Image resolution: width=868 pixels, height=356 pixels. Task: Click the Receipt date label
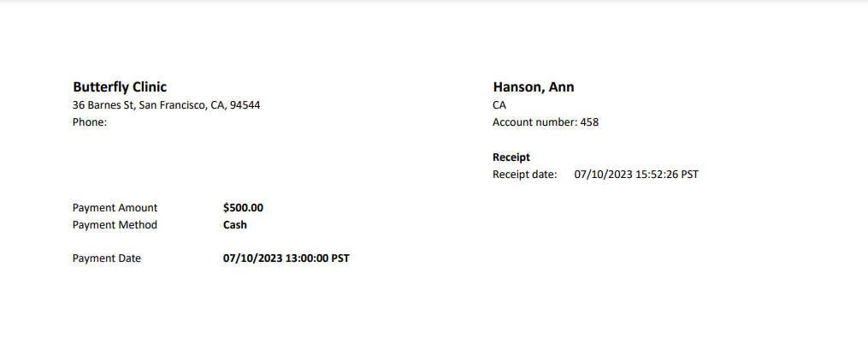tap(525, 175)
